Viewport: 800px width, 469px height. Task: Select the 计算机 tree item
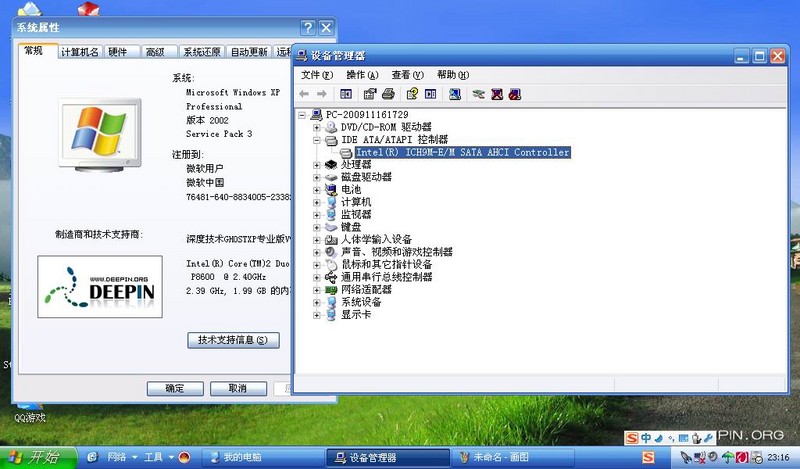coord(356,202)
